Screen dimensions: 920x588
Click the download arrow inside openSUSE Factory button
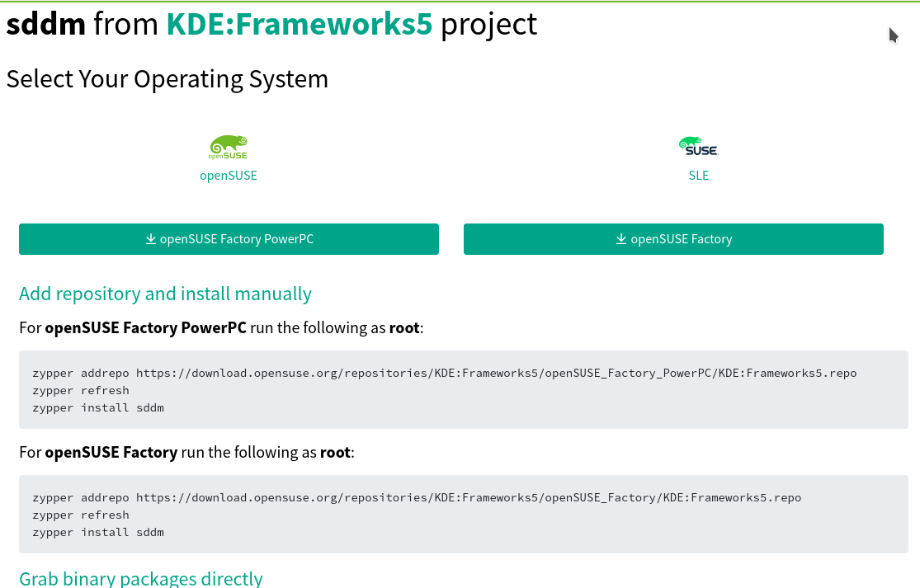[x=620, y=238]
